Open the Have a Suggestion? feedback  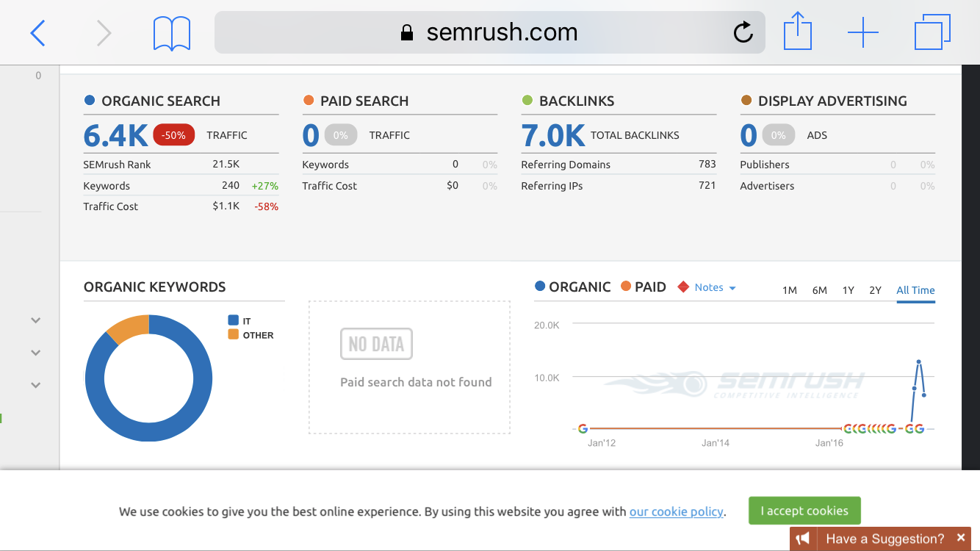(885, 539)
